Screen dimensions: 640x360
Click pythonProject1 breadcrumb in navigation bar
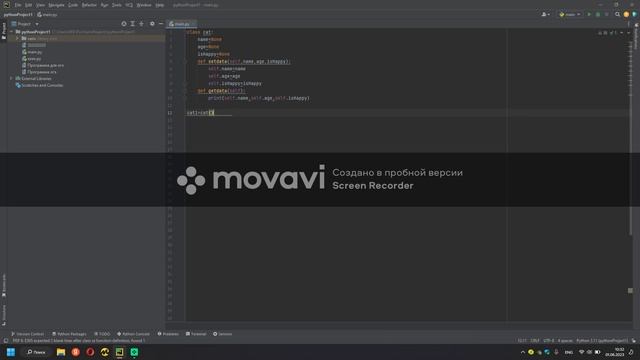click(18, 14)
